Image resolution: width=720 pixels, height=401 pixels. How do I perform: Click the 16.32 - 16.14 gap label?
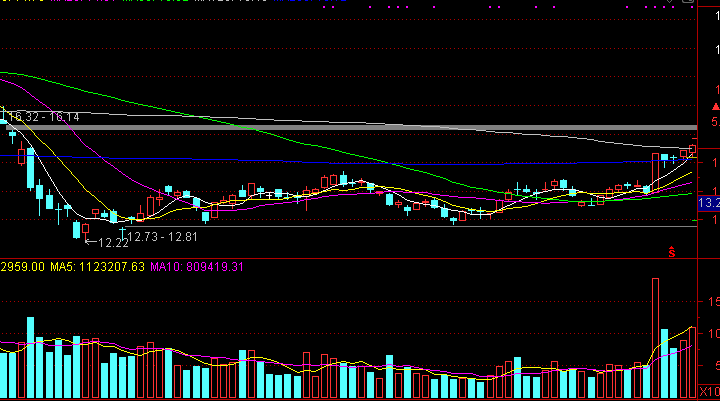pyautogui.click(x=44, y=117)
